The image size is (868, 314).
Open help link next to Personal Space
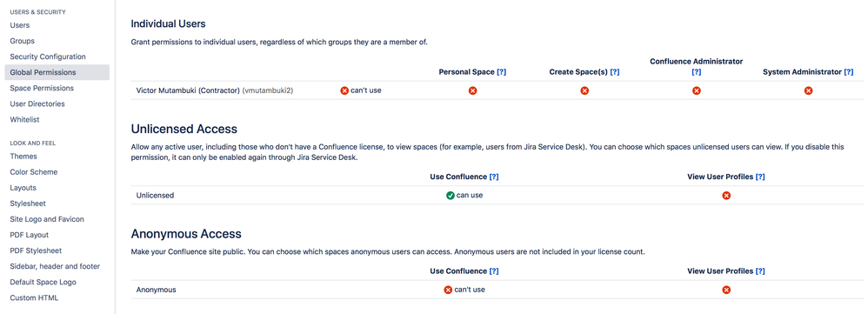(502, 72)
